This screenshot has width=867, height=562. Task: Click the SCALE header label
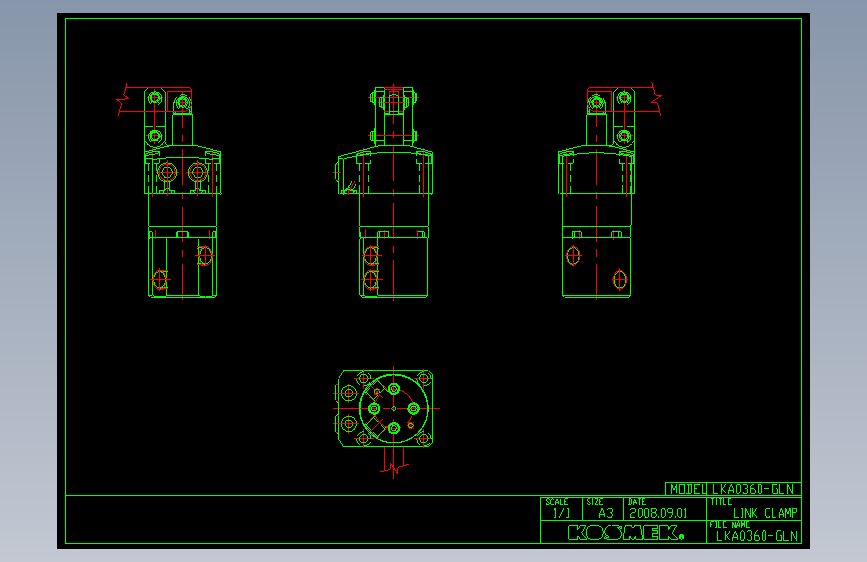pyautogui.click(x=556, y=502)
